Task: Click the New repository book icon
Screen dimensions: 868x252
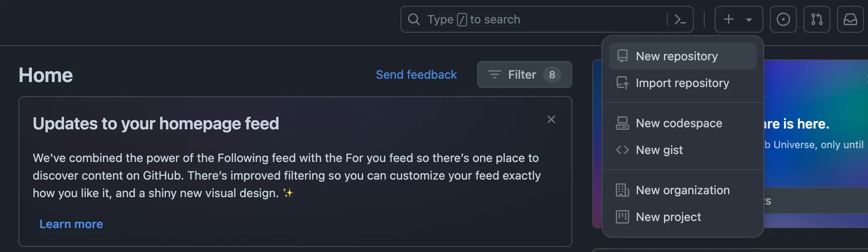Action: [623, 56]
